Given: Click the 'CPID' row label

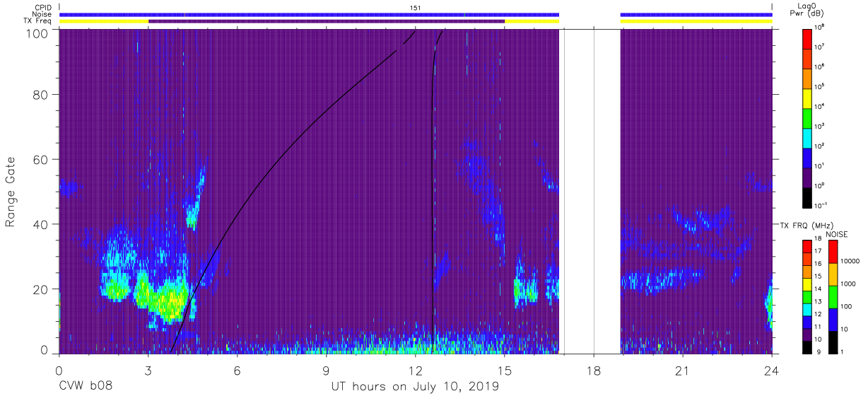Looking at the screenshot, I should coord(42,8).
